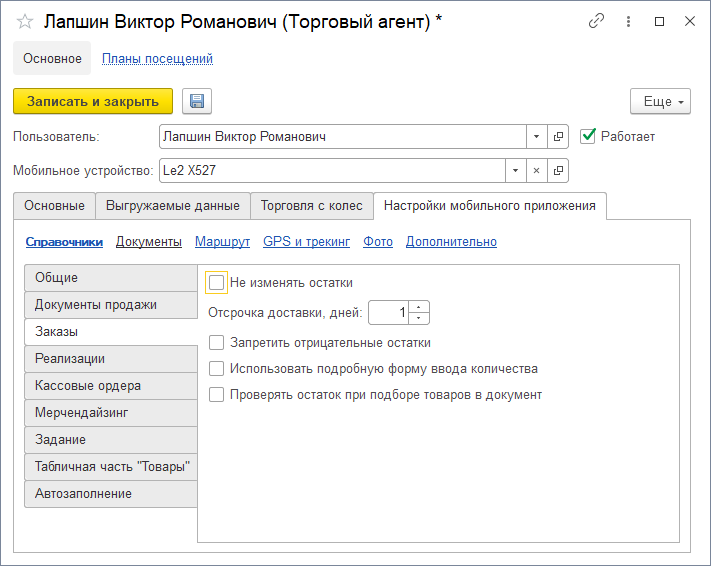Select the Мерчендайзинг side tab

tap(111, 413)
